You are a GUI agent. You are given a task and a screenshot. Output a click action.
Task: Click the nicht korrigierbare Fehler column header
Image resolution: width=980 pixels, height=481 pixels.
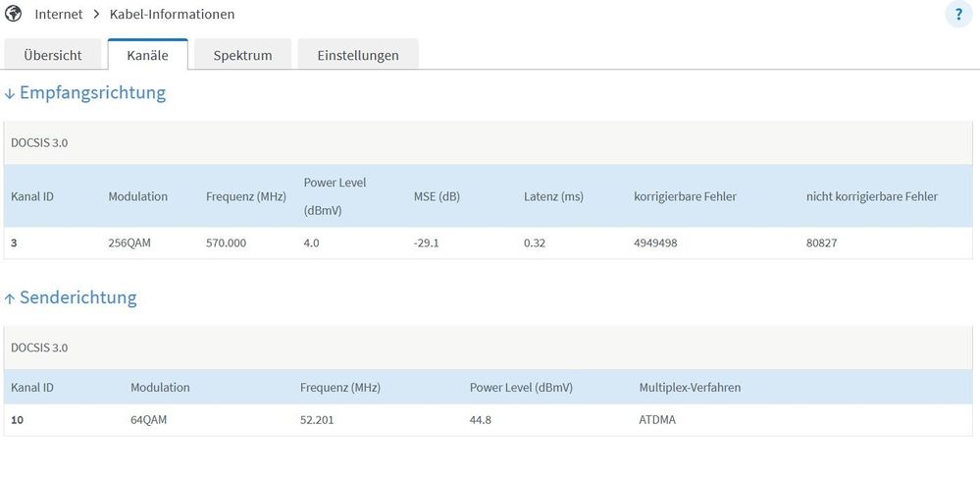coord(871,196)
